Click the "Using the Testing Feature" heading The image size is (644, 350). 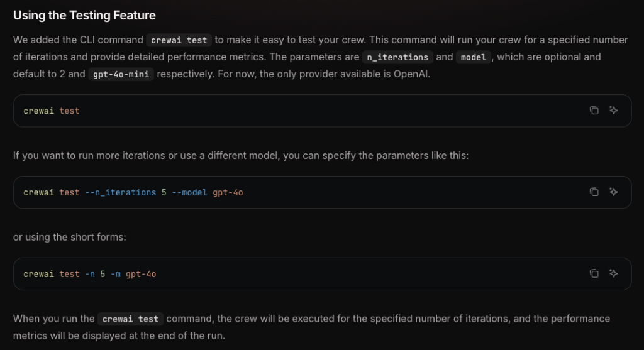[x=84, y=14]
